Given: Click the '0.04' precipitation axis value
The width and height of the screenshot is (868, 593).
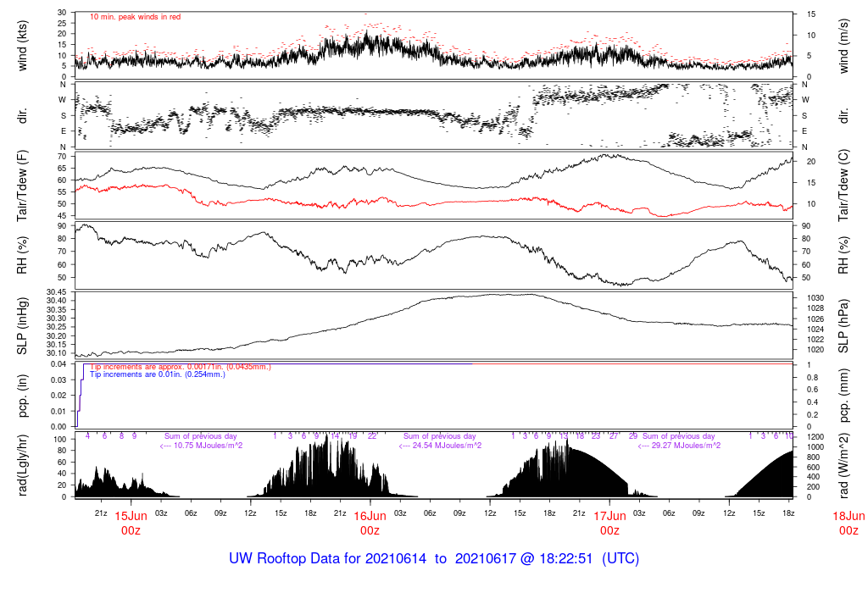Looking at the screenshot, I should [58, 364].
